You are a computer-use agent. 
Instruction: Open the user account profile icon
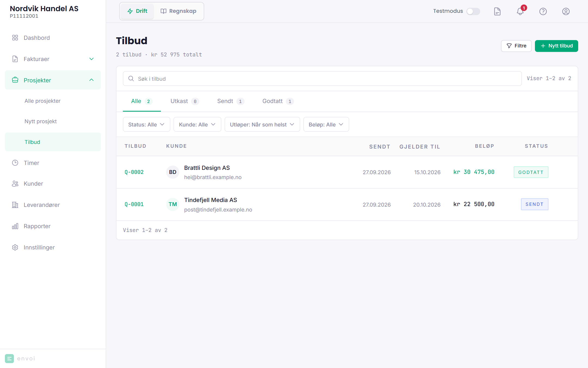(566, 11)
